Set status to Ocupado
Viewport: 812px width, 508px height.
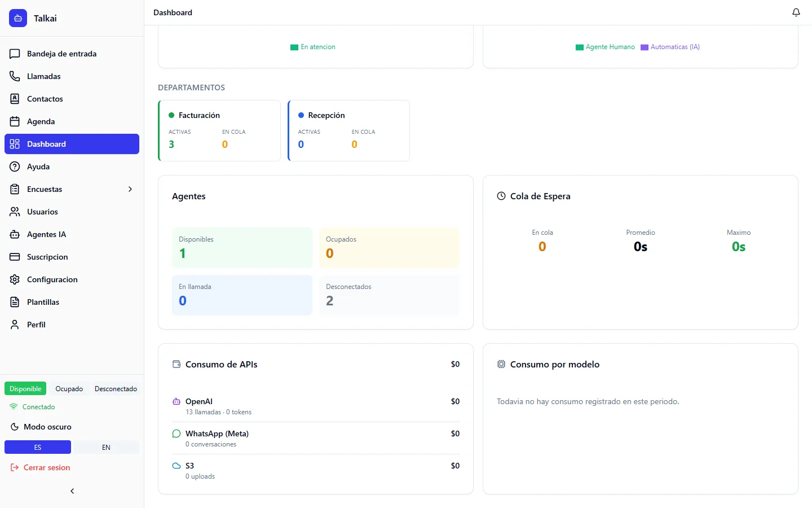coord(69,388)
